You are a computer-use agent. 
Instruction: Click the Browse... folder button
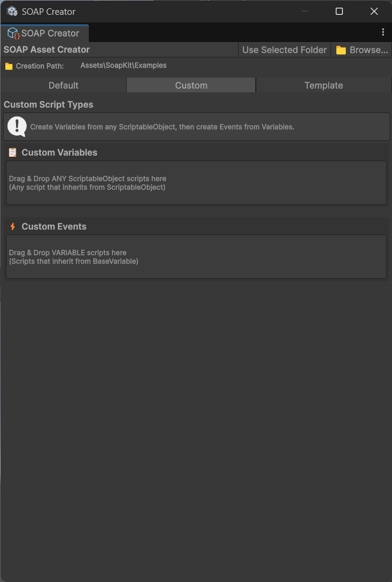pyautogui.click(x=361, y=50)
